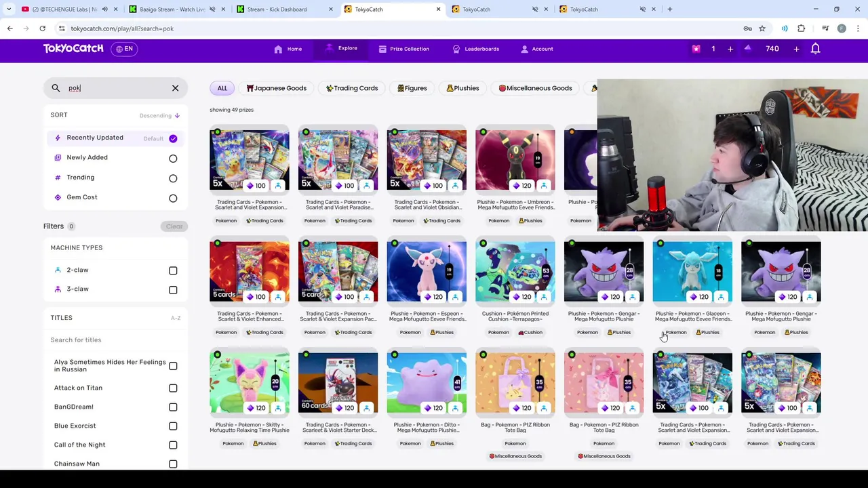Click Search for titles field

point(115,340)
